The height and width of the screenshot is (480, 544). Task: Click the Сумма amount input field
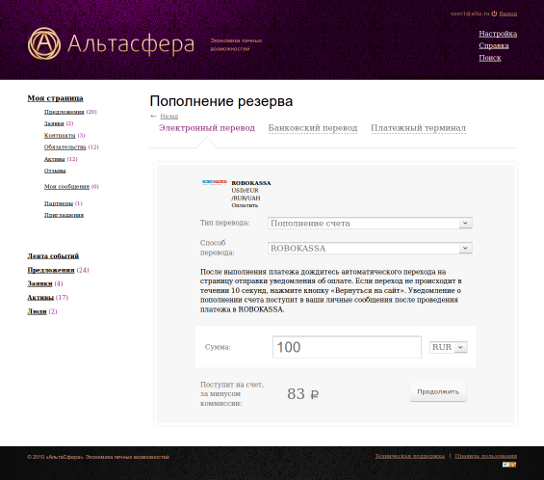(347, 347)
